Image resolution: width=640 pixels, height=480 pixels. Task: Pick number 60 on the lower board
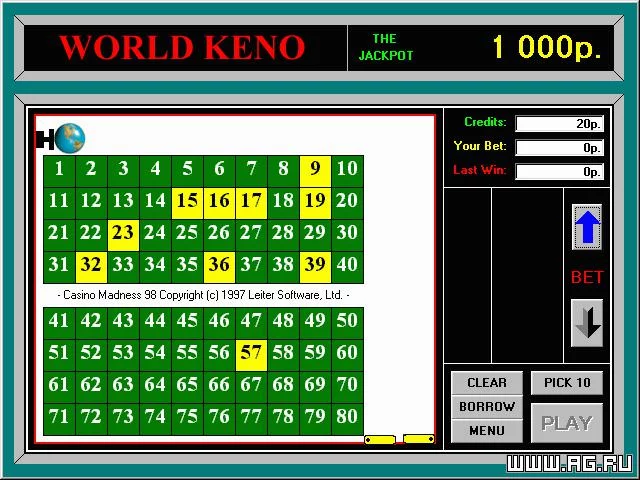[x=347, y=355]
